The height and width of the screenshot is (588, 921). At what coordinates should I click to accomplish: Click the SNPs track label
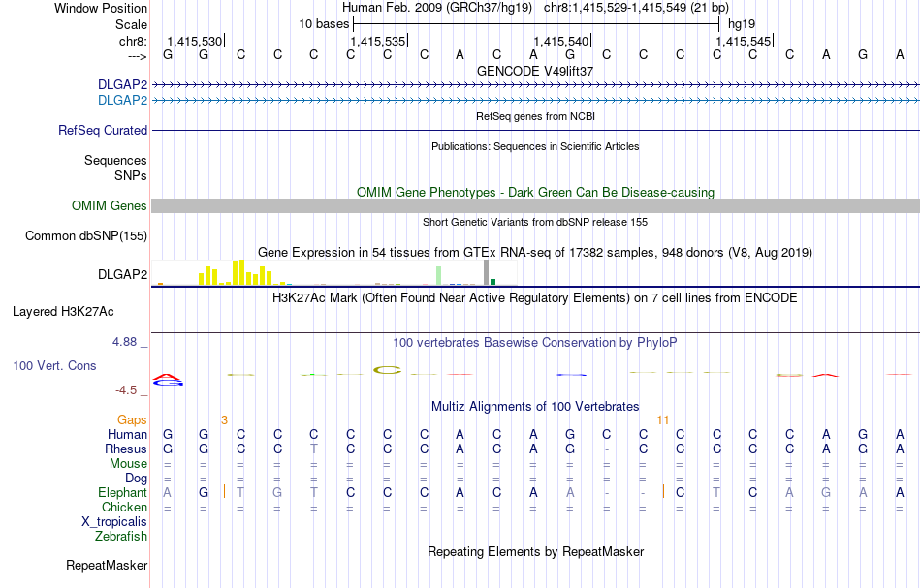coord(131,175)
